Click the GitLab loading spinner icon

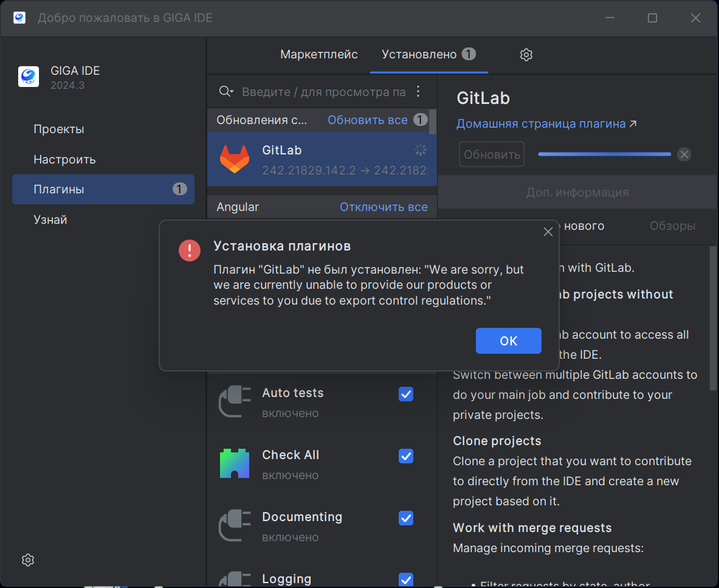pyautogui.click(x=420, y=150)
